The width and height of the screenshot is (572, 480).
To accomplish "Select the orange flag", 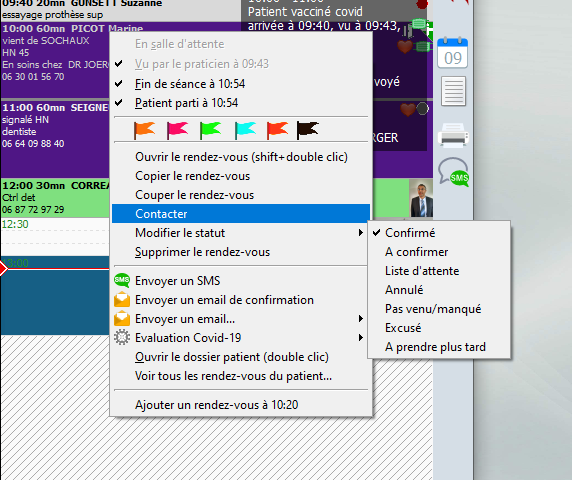I will point(144,130).
